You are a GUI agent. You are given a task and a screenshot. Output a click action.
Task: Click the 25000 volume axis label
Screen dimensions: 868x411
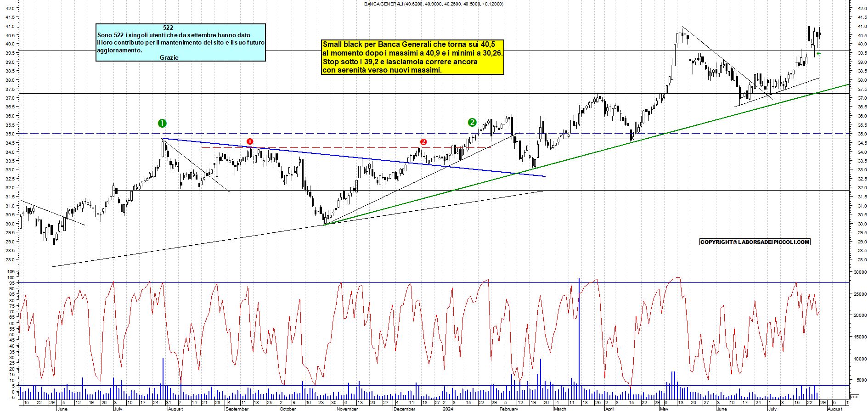tap(860, 294)
